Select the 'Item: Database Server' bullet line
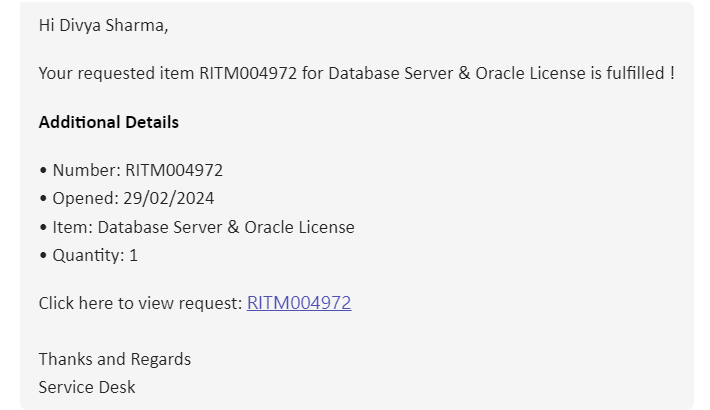The width and height of the screenshot is (710, 410). [197, 227]
